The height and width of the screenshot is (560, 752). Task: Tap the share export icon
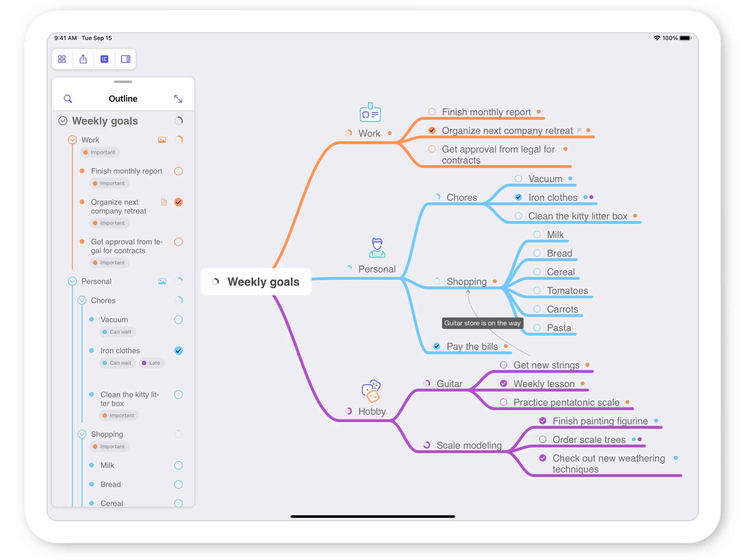pos(83,59)
